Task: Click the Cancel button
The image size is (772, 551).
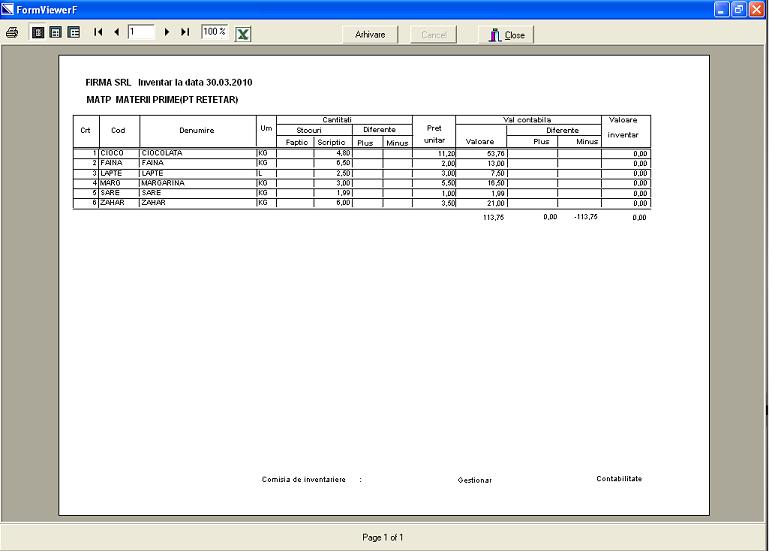Action: coord(434,35)
